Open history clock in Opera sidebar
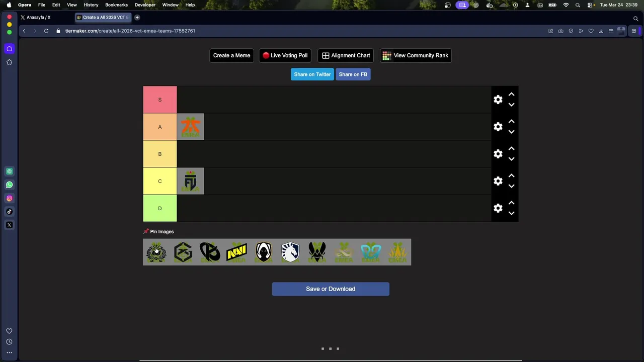Screen dimensions: 644x362 [9, 342]
